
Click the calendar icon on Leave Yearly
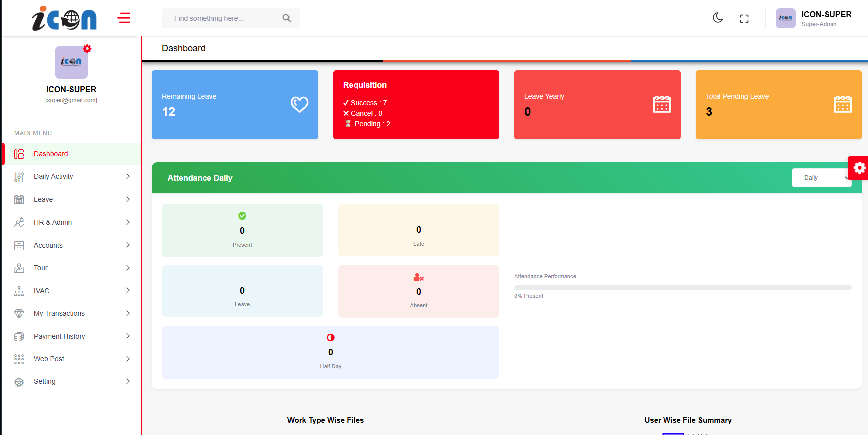(x=662, y=104)
